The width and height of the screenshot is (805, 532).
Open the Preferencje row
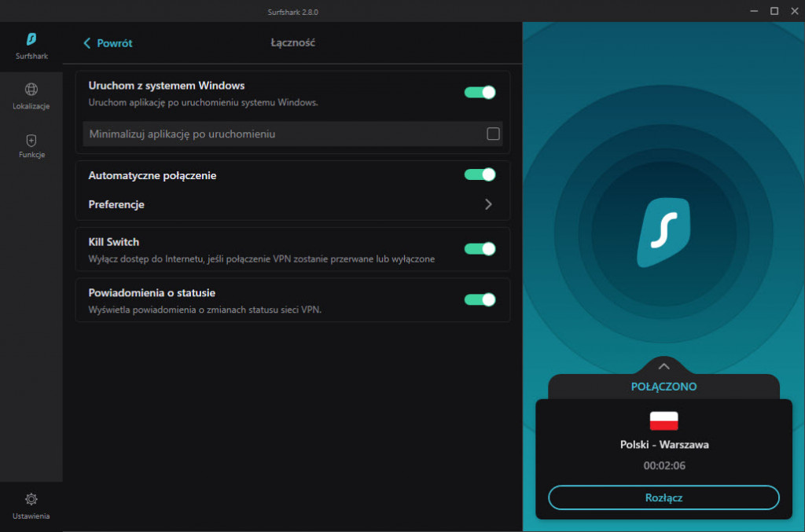pos(292,204)
